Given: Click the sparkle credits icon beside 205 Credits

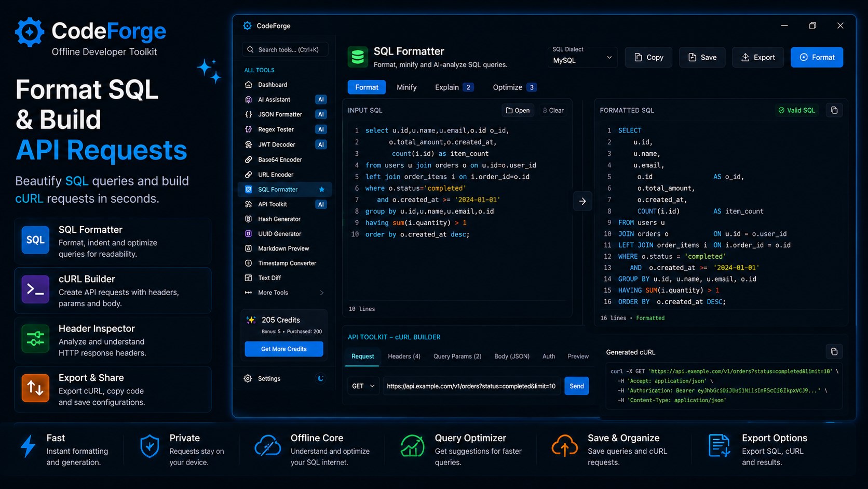Looking at the screenshot, I should click(x=251, y=320).
